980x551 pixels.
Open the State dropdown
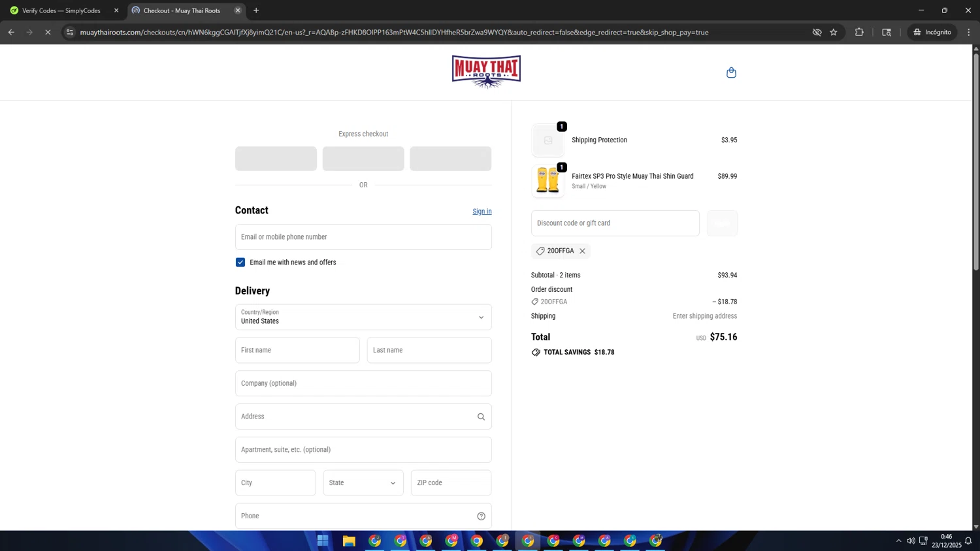click(x=363, y=483)
